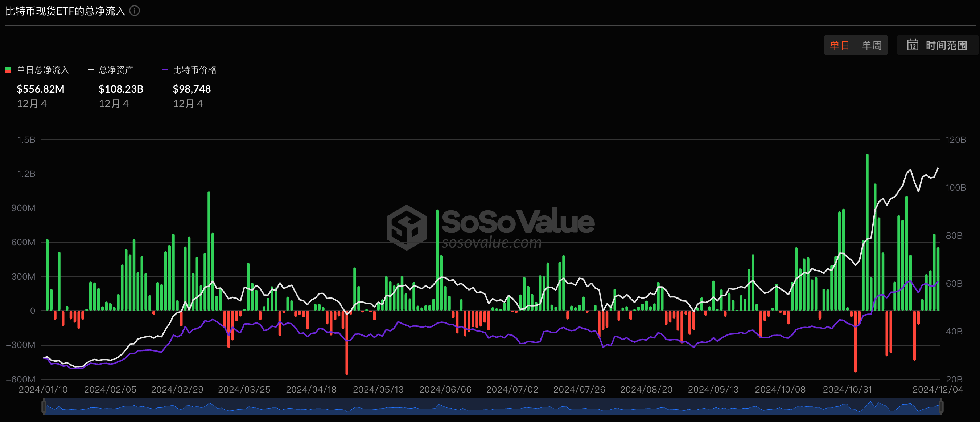Switch to the 单日 daily view
Viewport: 980px width, 422px height.
[x=839, y=46]
